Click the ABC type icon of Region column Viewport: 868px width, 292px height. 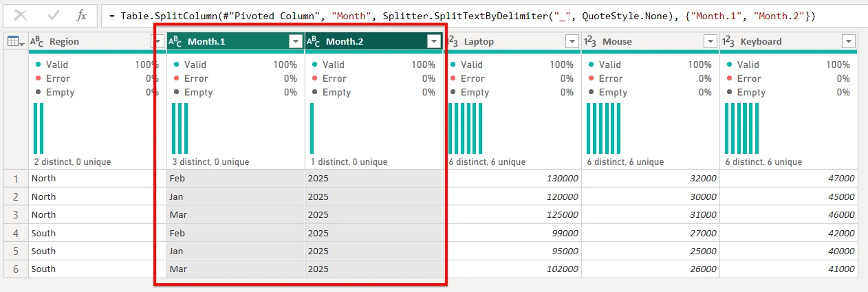(x=38, y=42)
